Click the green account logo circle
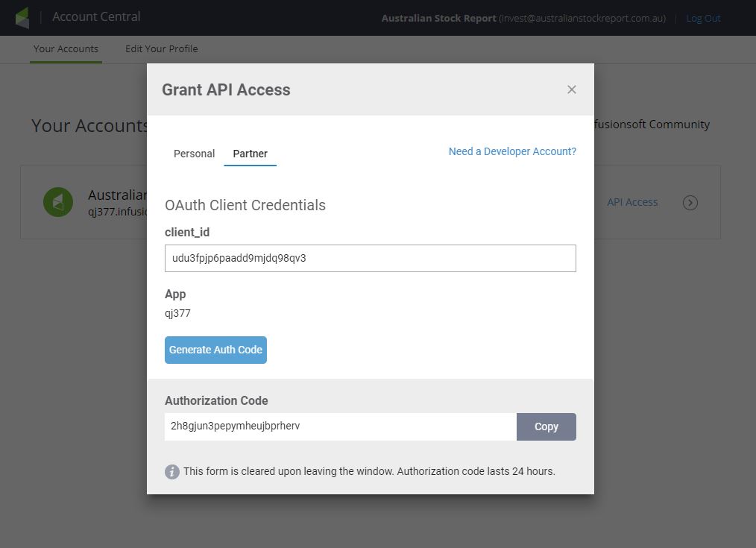Viewport: 756px width, 548px height. click(x=58, y=202)
